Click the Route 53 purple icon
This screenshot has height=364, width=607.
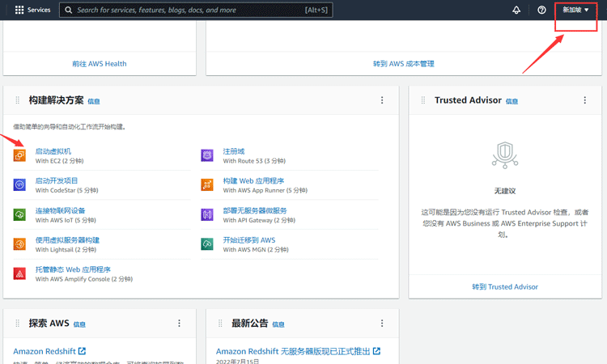coord(207,155)
